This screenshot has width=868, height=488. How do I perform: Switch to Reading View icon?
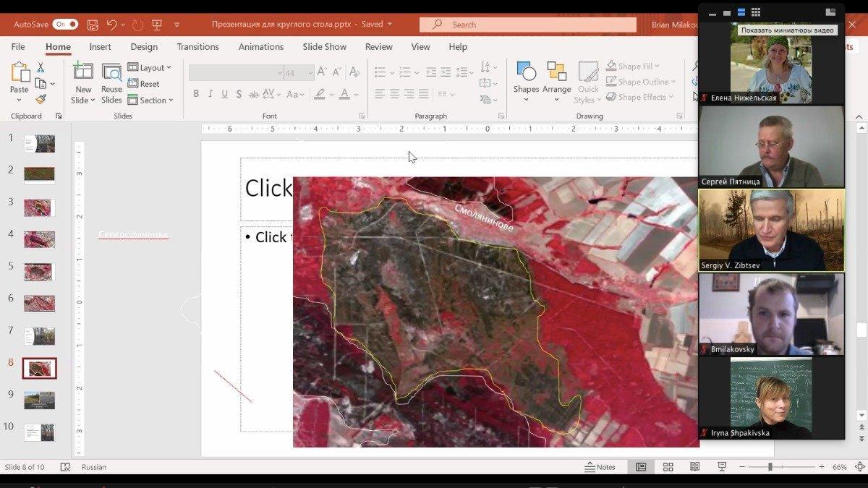694,467
